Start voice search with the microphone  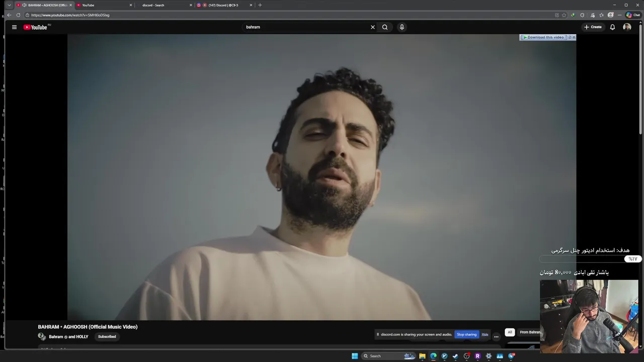(x=401, y=27)
